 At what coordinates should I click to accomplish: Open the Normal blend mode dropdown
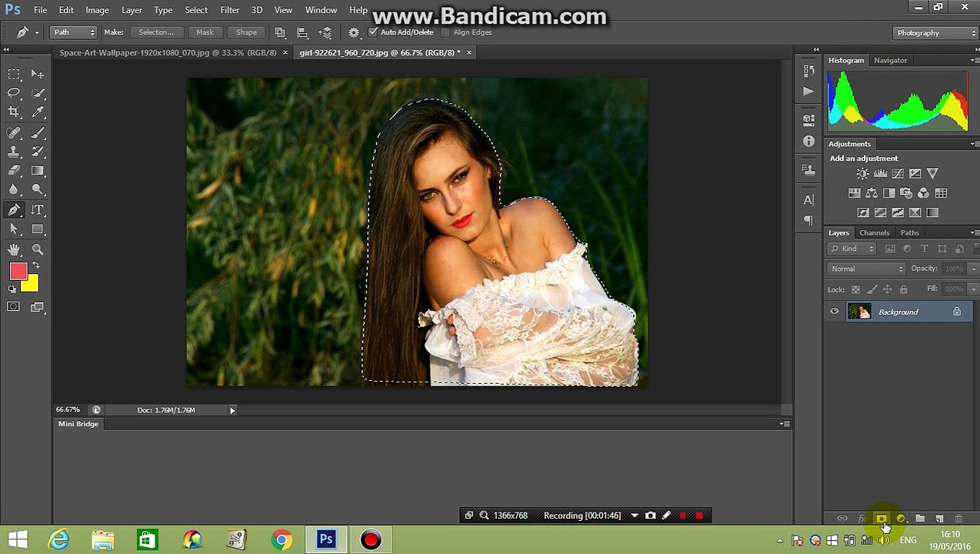(x=867, y=269)
